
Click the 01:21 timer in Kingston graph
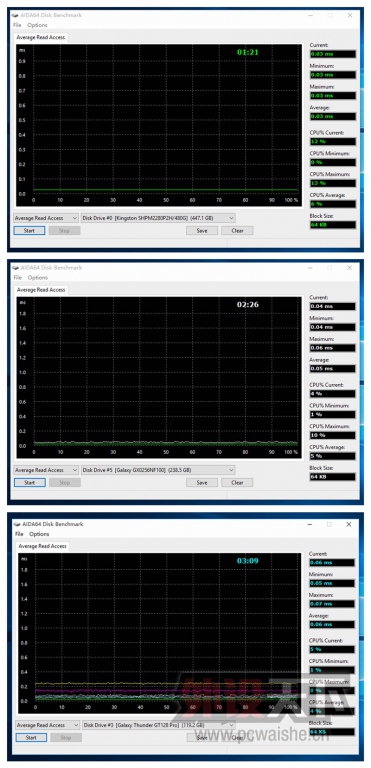(247, 52)
